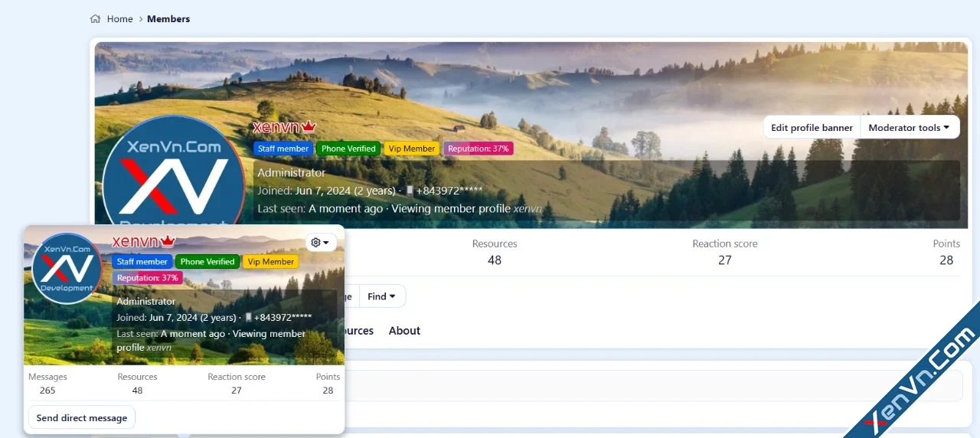Go to the Members breadcrumb link
Image resolution: width=980 pixels, height=438 pixels.
click(x=168, y=19)
